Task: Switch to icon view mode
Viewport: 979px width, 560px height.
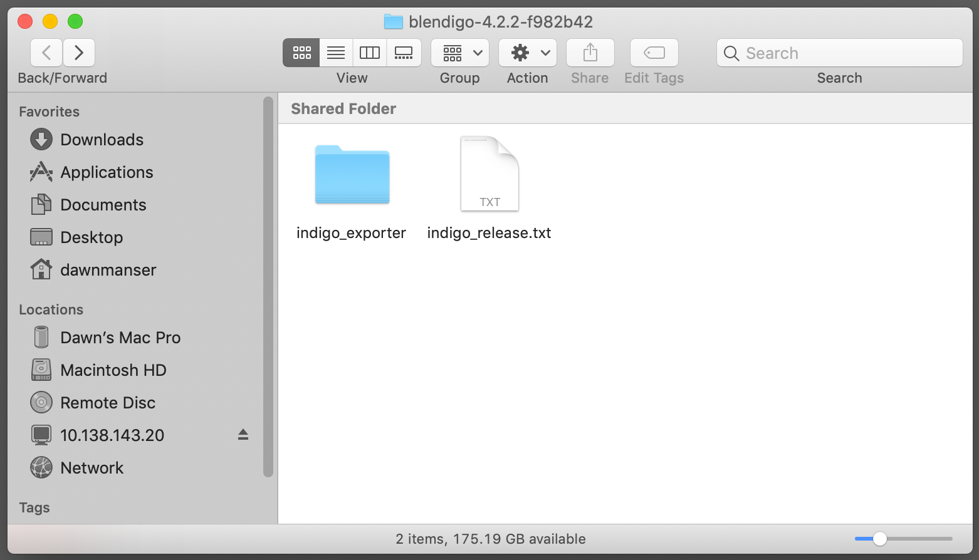Action: click(x=301, y=53)
